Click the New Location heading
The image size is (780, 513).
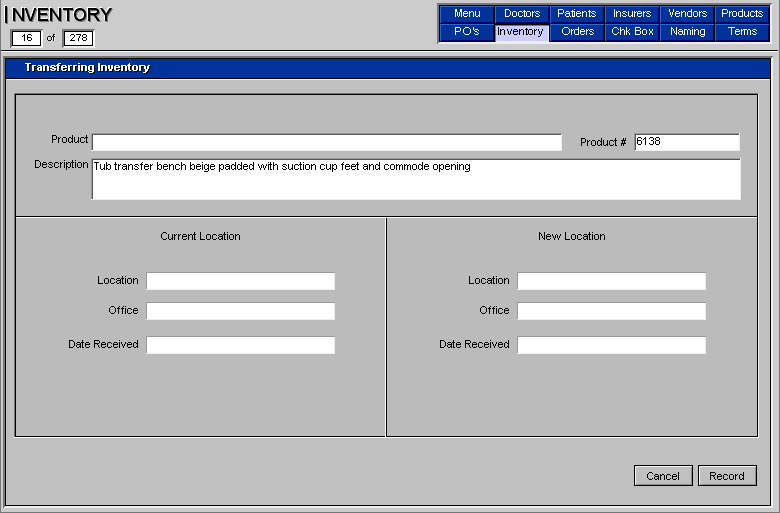click(x=572, y=236)
